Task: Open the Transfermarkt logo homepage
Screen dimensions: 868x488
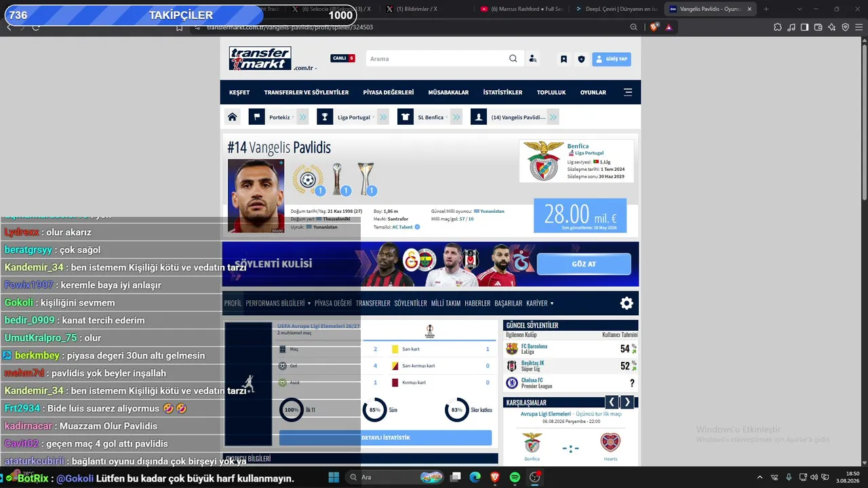Action: (260, 58)
